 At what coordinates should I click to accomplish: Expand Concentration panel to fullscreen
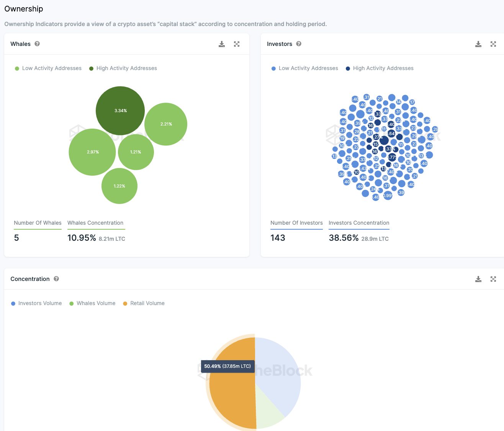coord(493,279)
